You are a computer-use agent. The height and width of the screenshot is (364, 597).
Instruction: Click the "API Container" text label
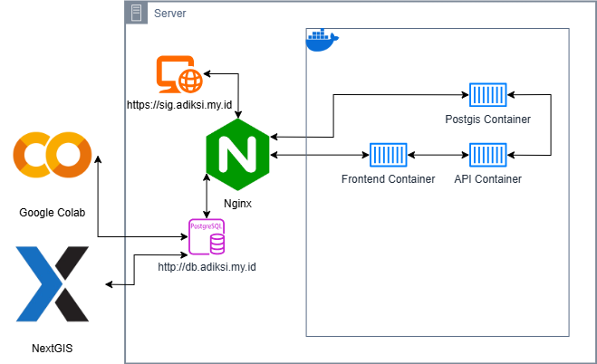[487, 179]
